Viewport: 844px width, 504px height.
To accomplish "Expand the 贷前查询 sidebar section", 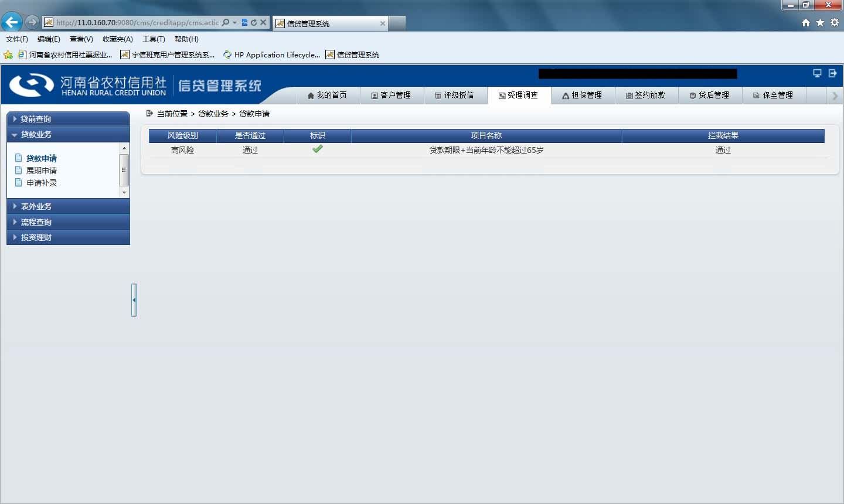I will (68, 119).
